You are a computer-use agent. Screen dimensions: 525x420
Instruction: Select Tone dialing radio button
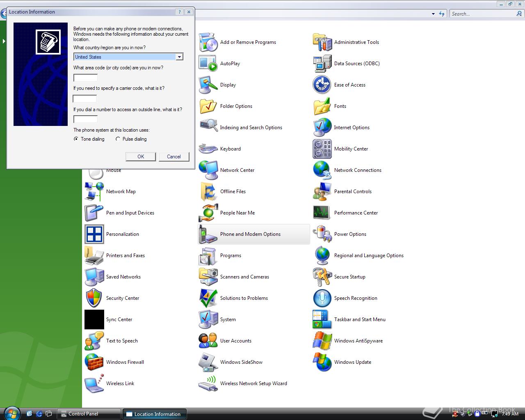point(76,139)
